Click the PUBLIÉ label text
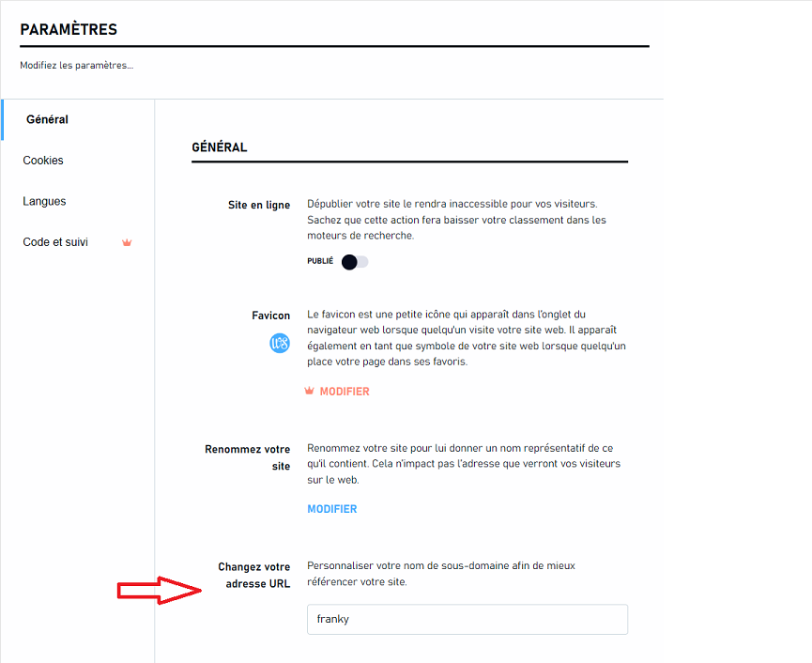The width and height of the screenshot is (812, 663). click(320, 261)
